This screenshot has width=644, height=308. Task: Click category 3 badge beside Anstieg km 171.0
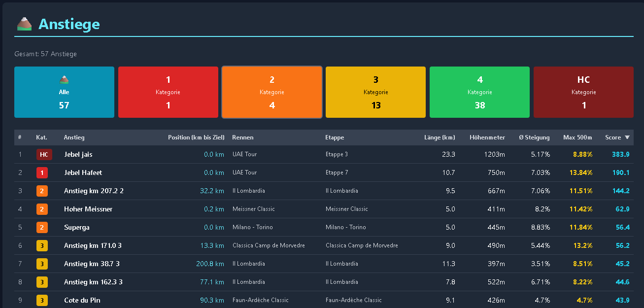pyautogui.click(x=42, y=245)
